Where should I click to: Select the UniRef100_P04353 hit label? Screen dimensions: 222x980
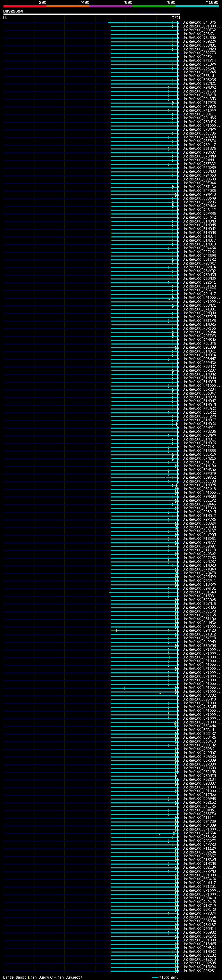[199, 99]
